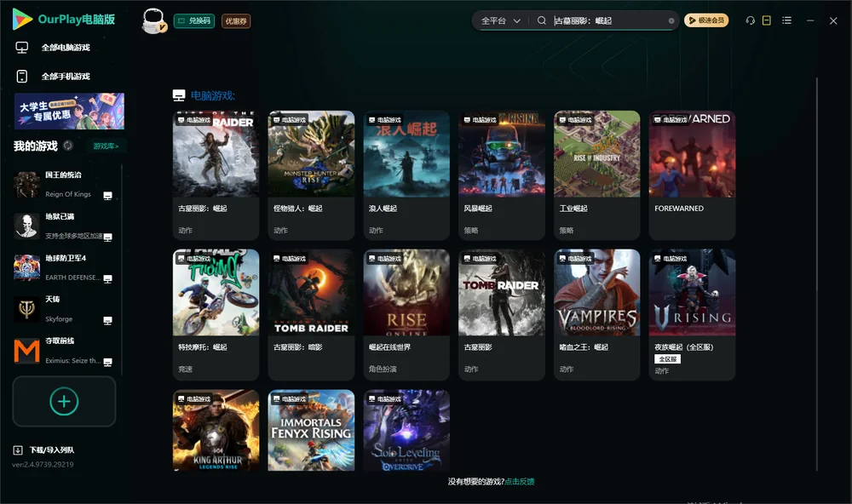Viewport: 852px width, 504px height.
Task: Open 工业崛起 game card
Action: (x=597, y=175)
